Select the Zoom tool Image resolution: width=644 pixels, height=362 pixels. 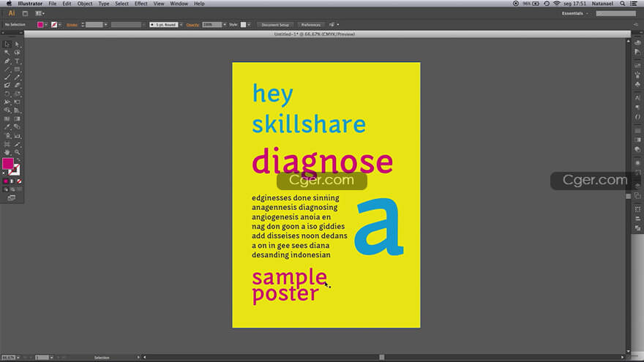click(x=17, y=152)
